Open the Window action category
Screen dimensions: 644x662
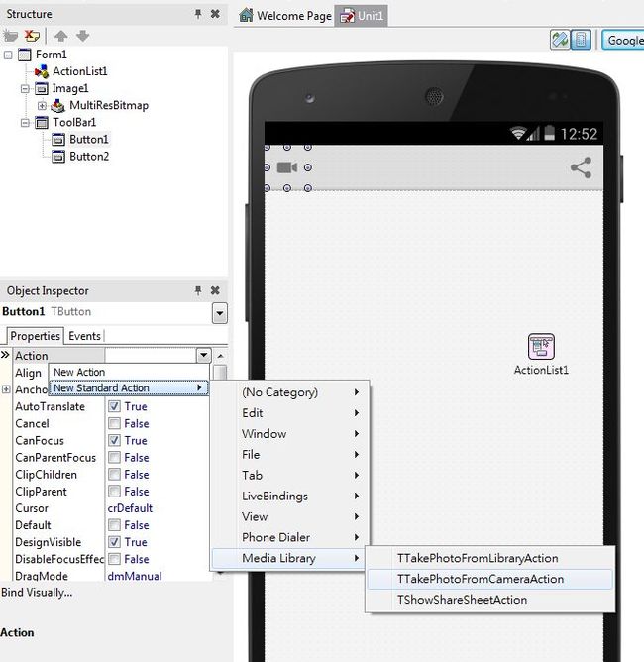[289, 434]
